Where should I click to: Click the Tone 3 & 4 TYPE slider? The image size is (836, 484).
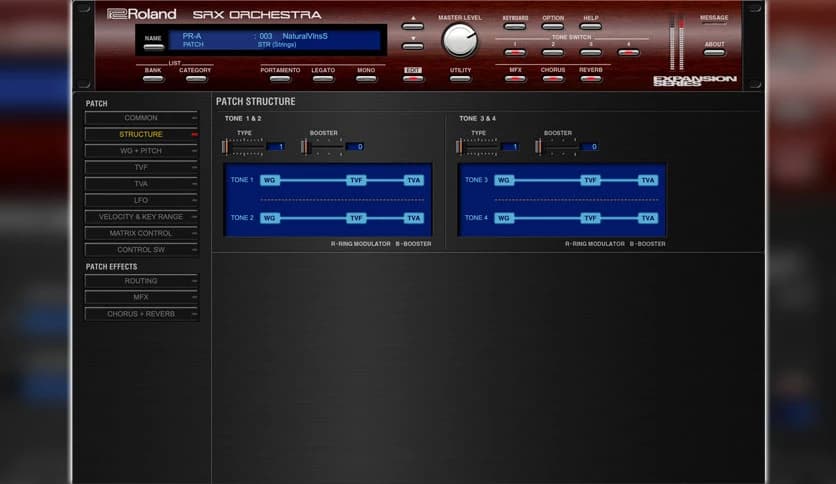pyautogui.click(x=477, y=147)
